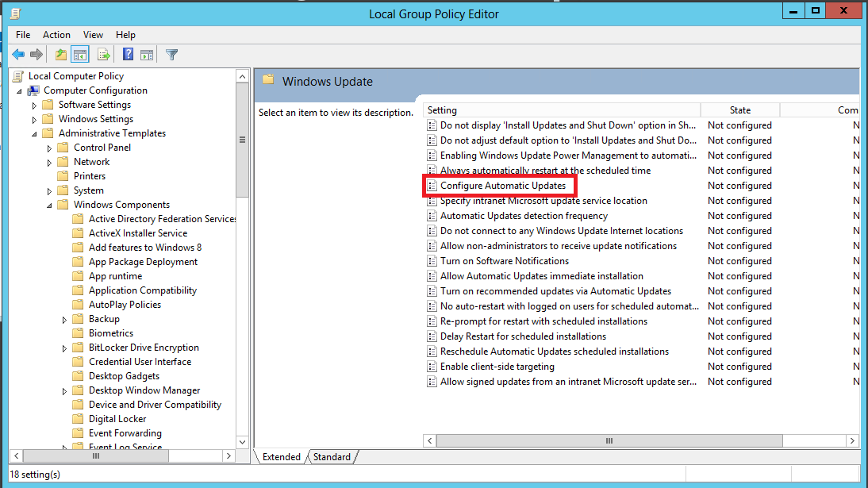This screenshot has width=868, height=488.
Task: Expand the Windows Settings node
Action: 34,120
